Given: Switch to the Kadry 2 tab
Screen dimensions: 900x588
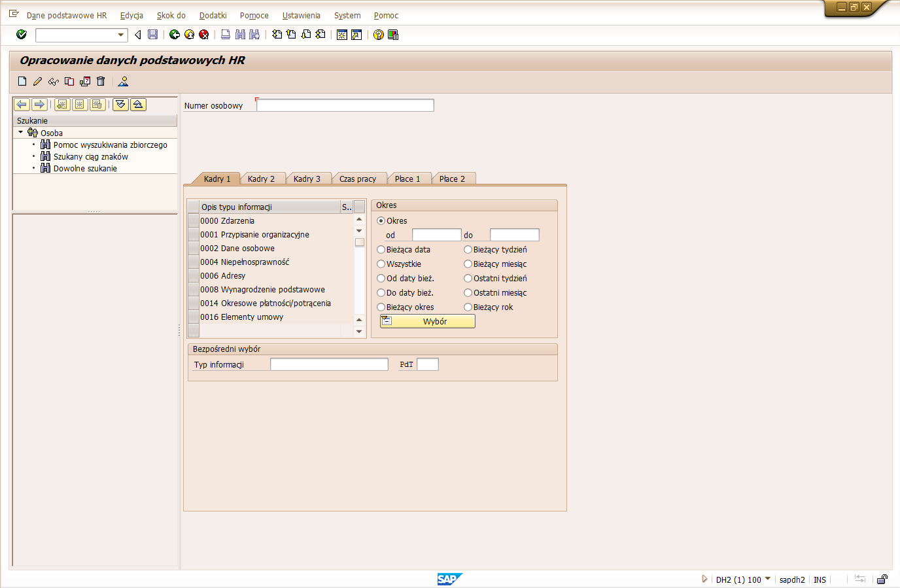Looking at the screenshot, I should point(262,179).
